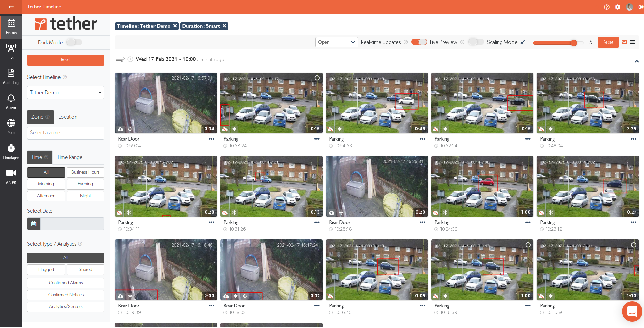Open the chat support bubble
The width and height of the screenshot is (644, 328).
[631, 311]
